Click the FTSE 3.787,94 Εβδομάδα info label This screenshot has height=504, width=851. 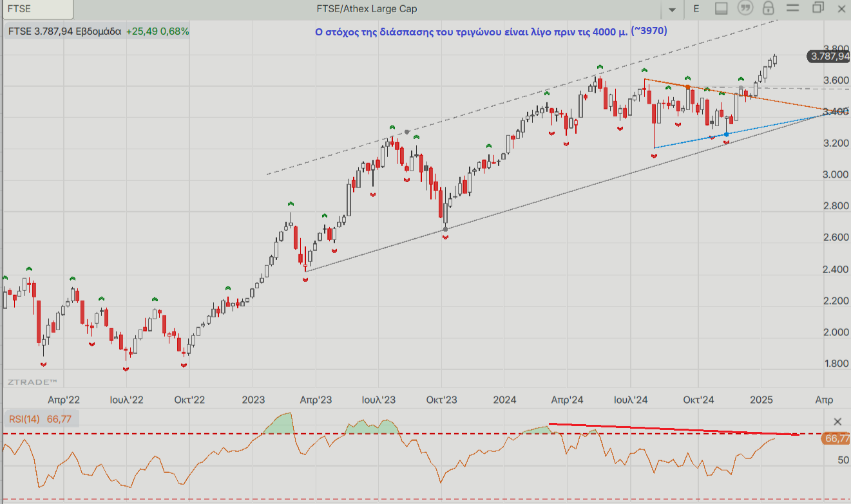click(64, 31)
